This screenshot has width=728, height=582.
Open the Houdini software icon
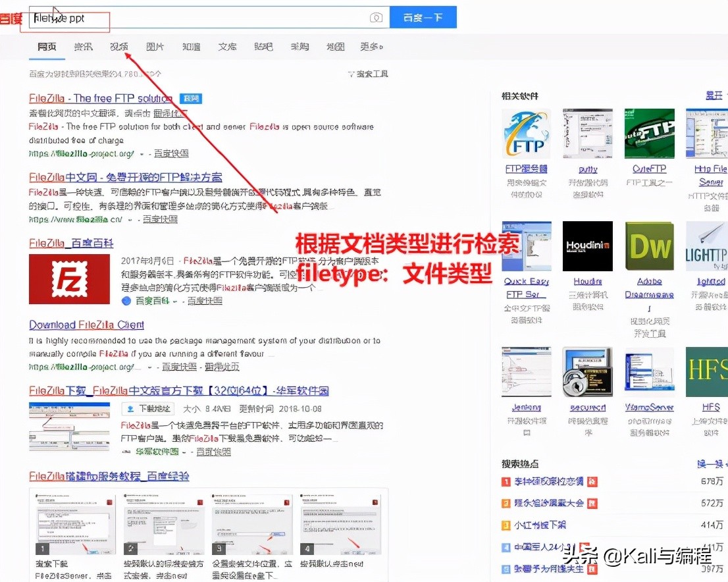point(588,246)
